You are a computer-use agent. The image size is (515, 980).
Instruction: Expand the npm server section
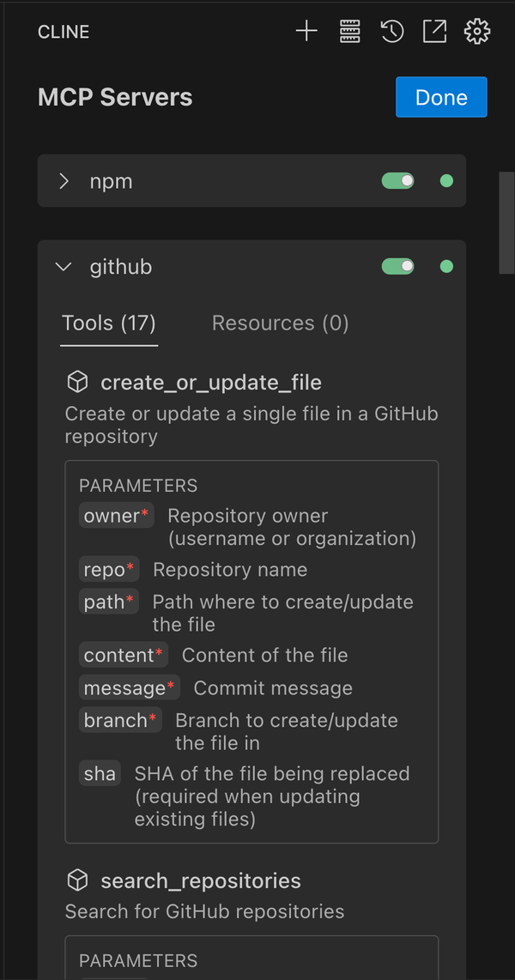64,181
